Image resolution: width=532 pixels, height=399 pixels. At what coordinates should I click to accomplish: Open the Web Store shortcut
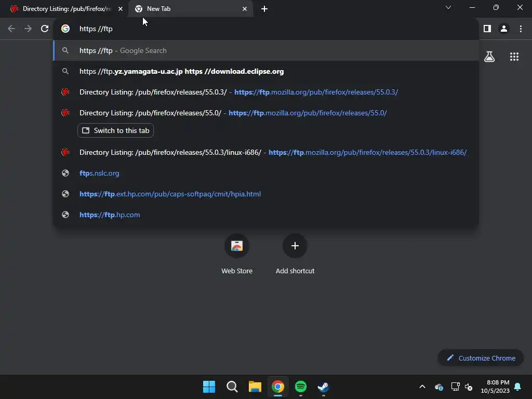point(237,255)
